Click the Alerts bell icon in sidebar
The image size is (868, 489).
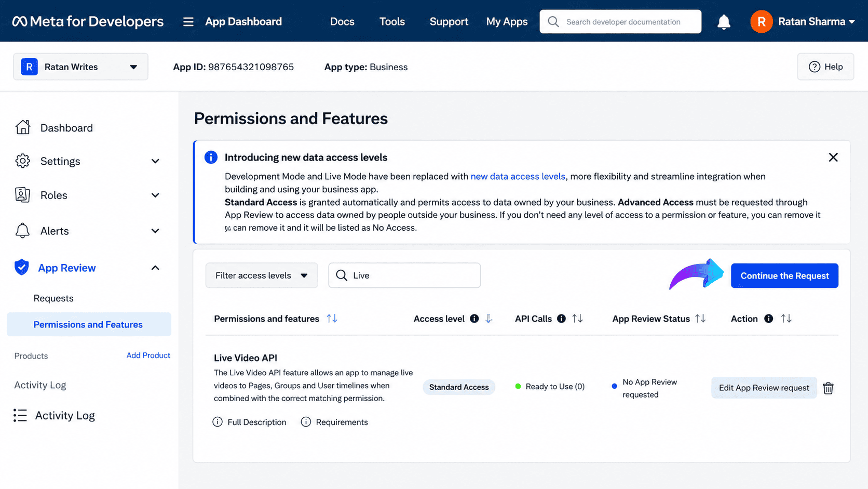click(22, 231)
